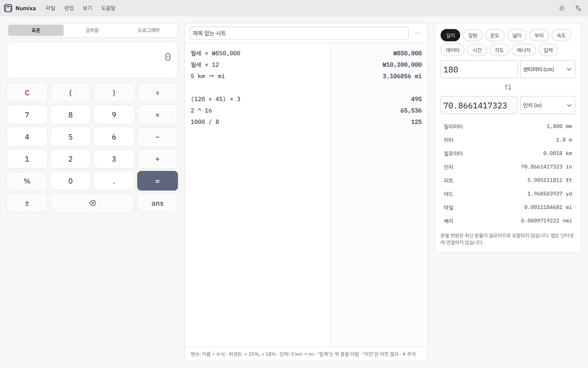
Task: Click the sheet line '2 ^ 16'
Action: [201, 111]
